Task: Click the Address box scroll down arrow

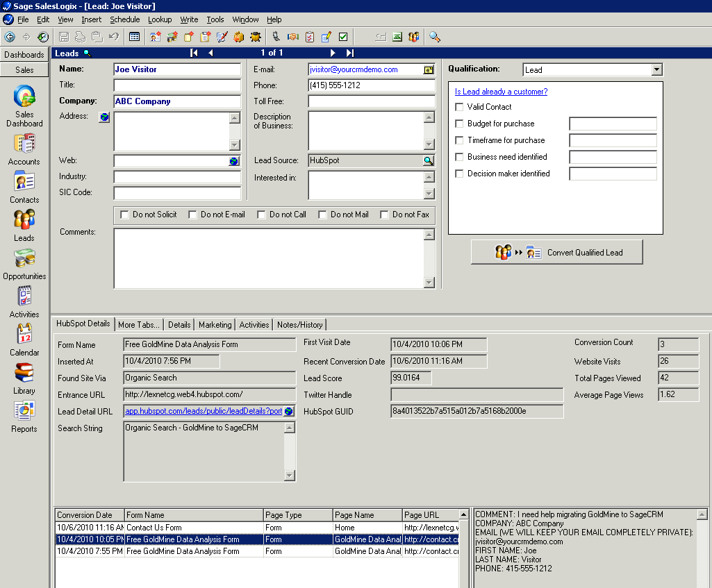Action: [234, 145]
